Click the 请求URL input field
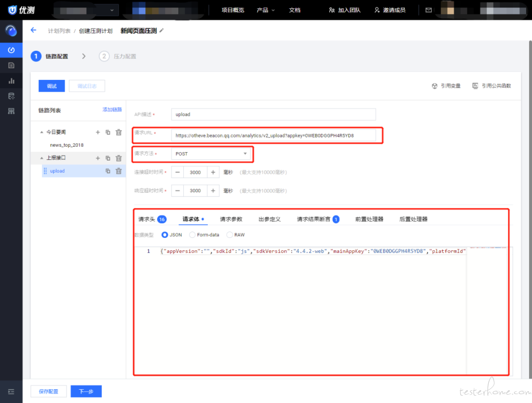The height and width of the screenshot is (403, 532). tap(273, 135)
